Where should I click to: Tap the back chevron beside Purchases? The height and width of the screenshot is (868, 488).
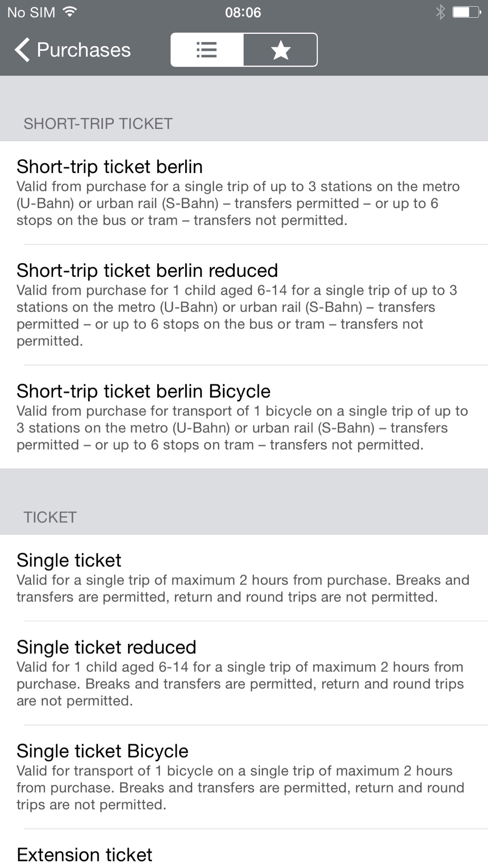(22, 50)
